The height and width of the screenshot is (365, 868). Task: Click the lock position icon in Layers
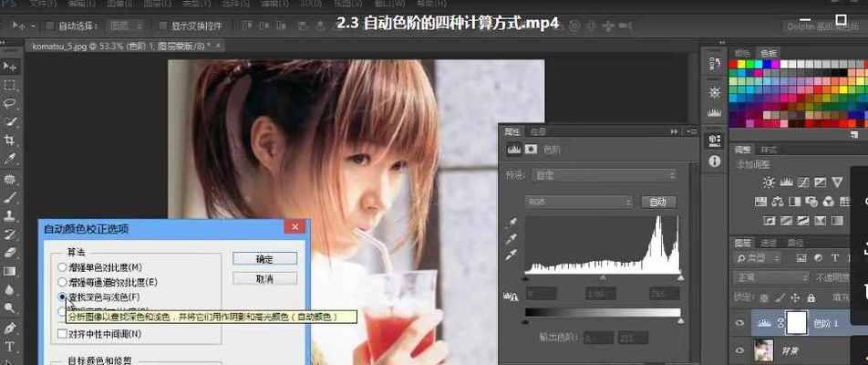tap(795, 297)
